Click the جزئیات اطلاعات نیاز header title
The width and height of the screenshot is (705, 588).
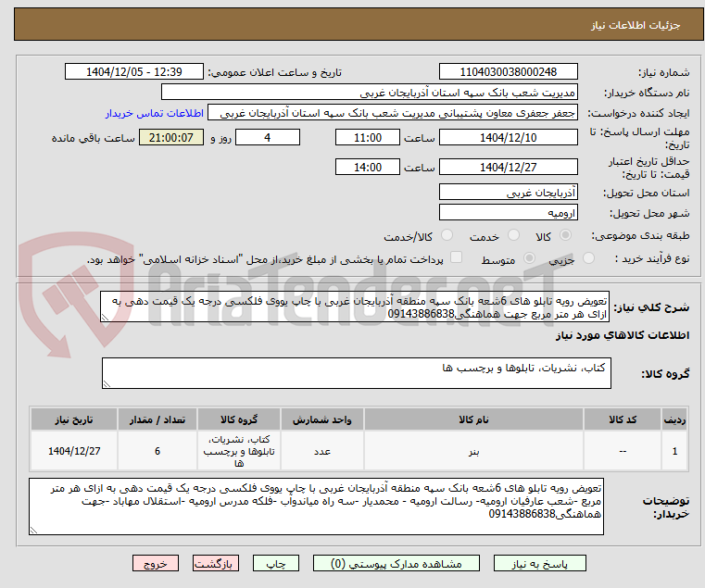tap(636, 25)
